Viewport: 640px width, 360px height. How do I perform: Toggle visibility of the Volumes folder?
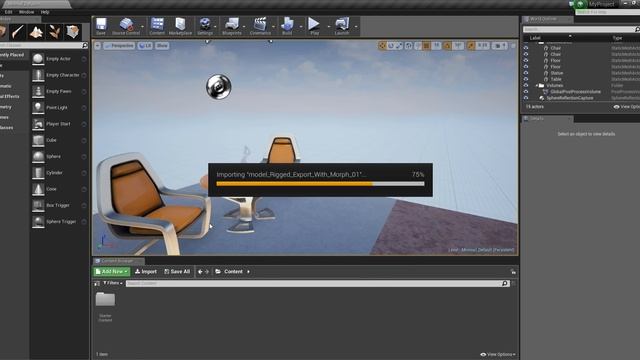point(526,86)
